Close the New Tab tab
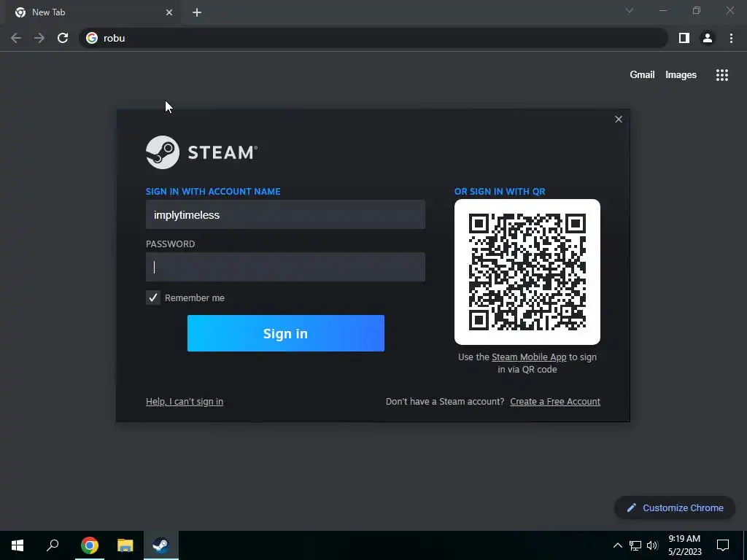Viewport: 747px width, 560px height. (x=169, y=12)
